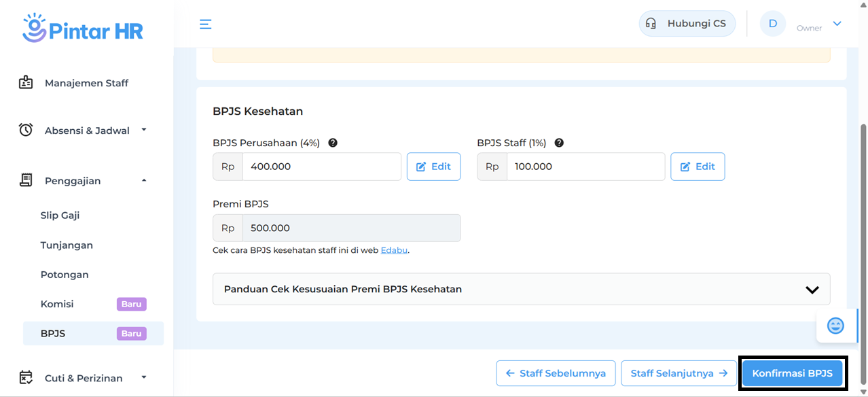Click the Absensi & Jadwal clock icon

(26, 130)
